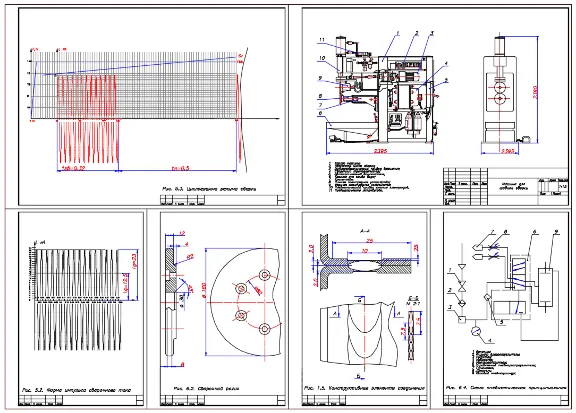
Task: Click the title block of the welding machine sheet
Action: [505, 186]
